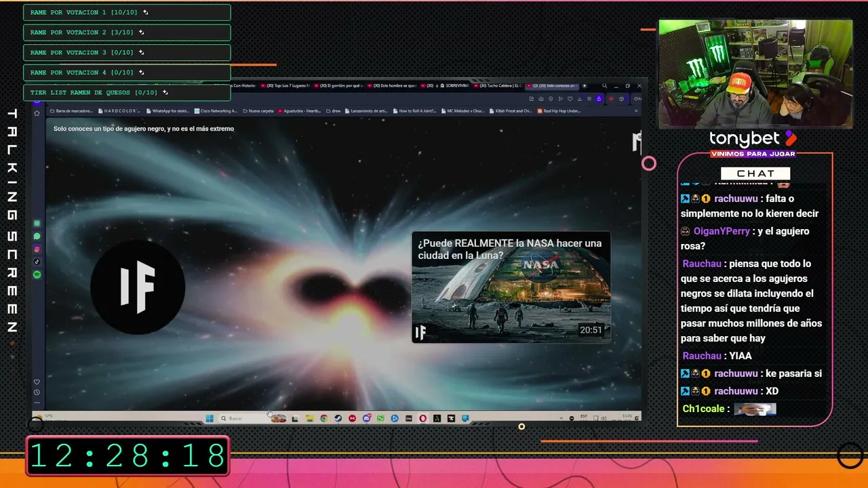Screen dimensions: 868x488
Task: Open the new tab plus button
Action: (x=585, y=86)
